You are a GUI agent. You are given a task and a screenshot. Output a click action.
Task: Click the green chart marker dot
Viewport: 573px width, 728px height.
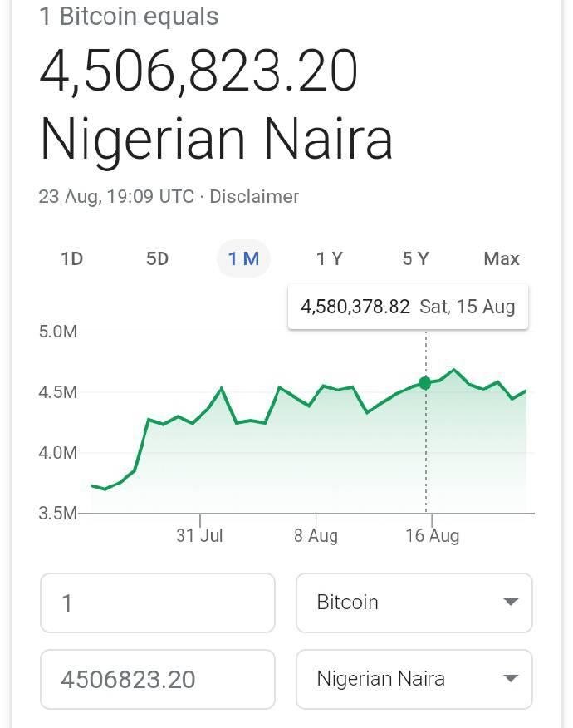[x=425, y=383]
